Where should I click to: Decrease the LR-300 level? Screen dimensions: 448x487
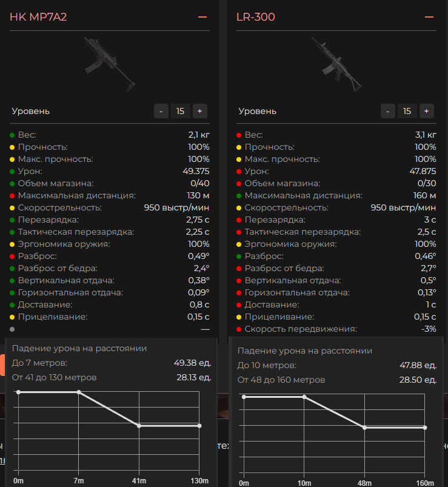tap(388, 111)
